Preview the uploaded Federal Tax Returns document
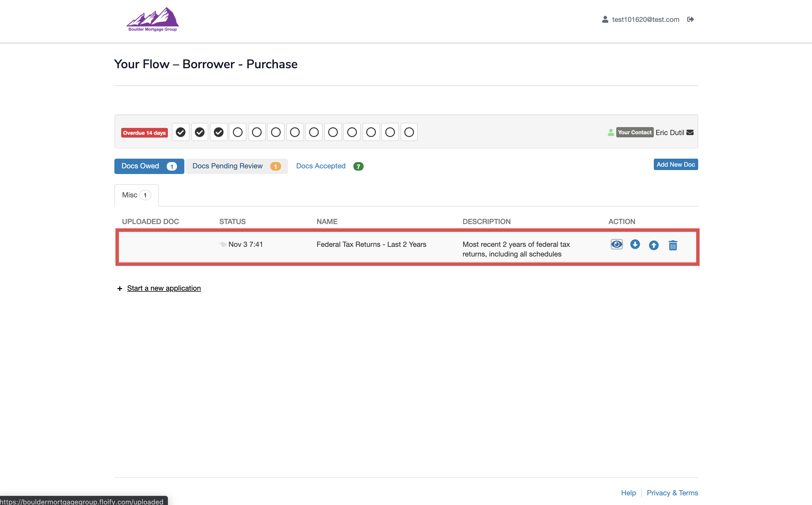The image size is (812, 505). 617,244
